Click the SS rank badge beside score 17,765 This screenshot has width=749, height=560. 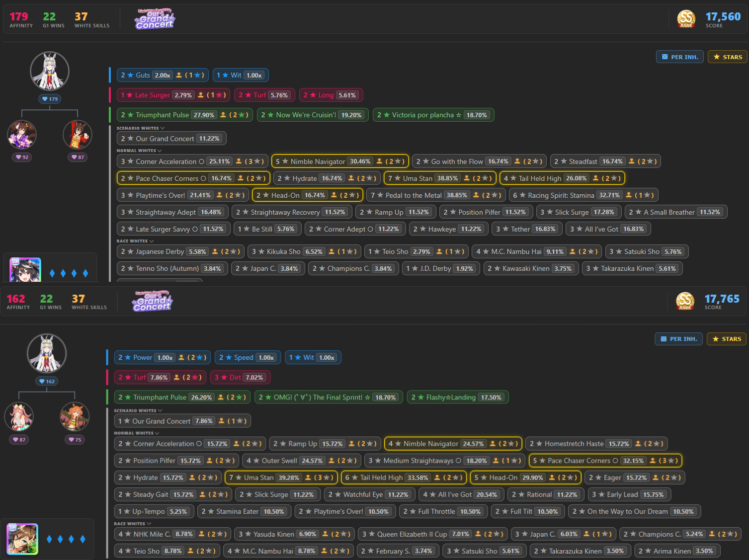pos(685,301)
